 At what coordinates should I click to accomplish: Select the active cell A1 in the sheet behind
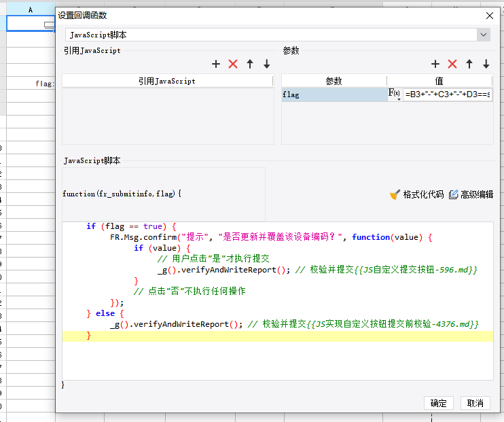coord(31,23)
